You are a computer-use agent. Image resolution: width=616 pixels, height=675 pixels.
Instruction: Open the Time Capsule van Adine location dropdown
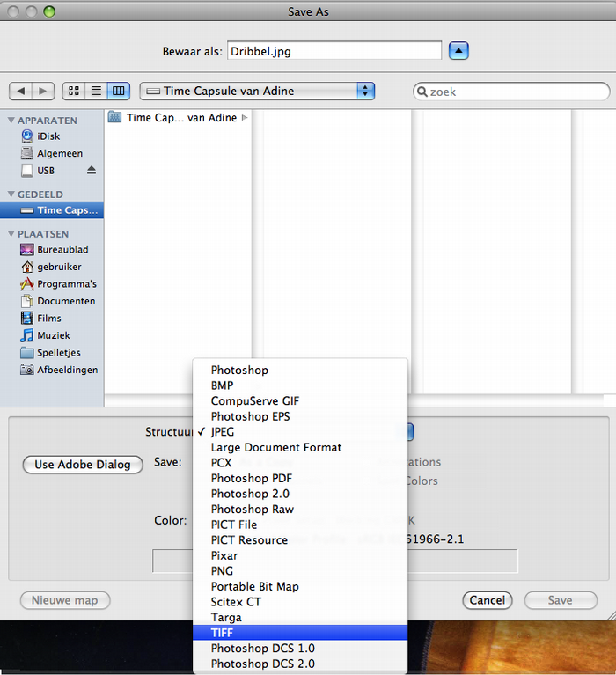click(258, 91)
